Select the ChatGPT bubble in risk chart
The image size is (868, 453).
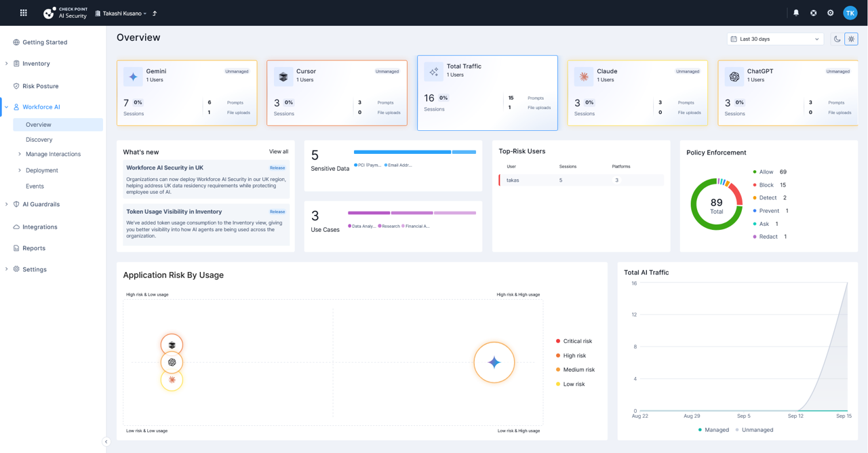[172, 362]
